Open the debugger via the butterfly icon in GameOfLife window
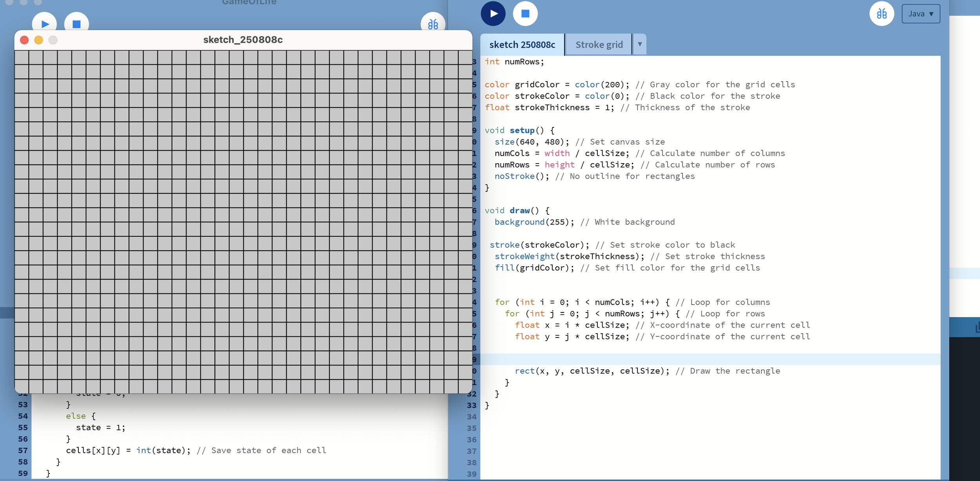 [x=432, y=23]
